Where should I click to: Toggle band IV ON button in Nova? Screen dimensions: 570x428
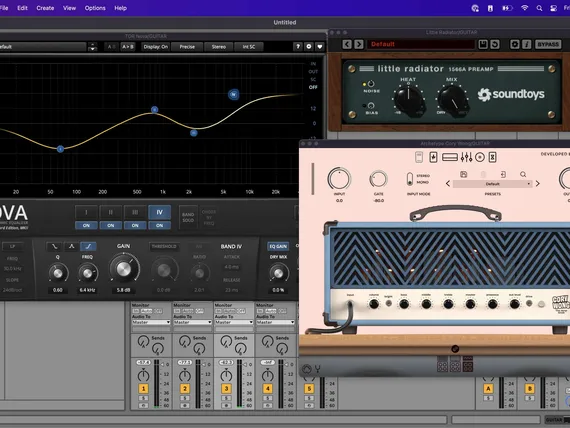160,225
